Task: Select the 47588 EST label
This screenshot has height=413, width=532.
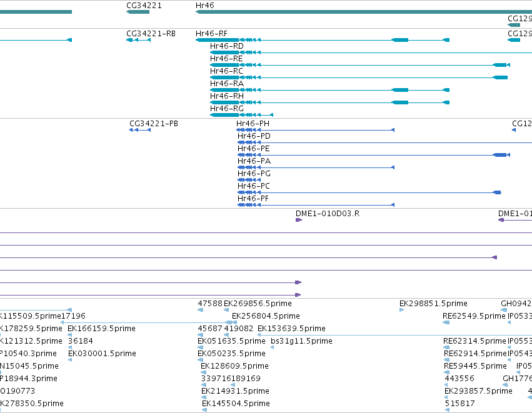Action: (x=210, y=304)
